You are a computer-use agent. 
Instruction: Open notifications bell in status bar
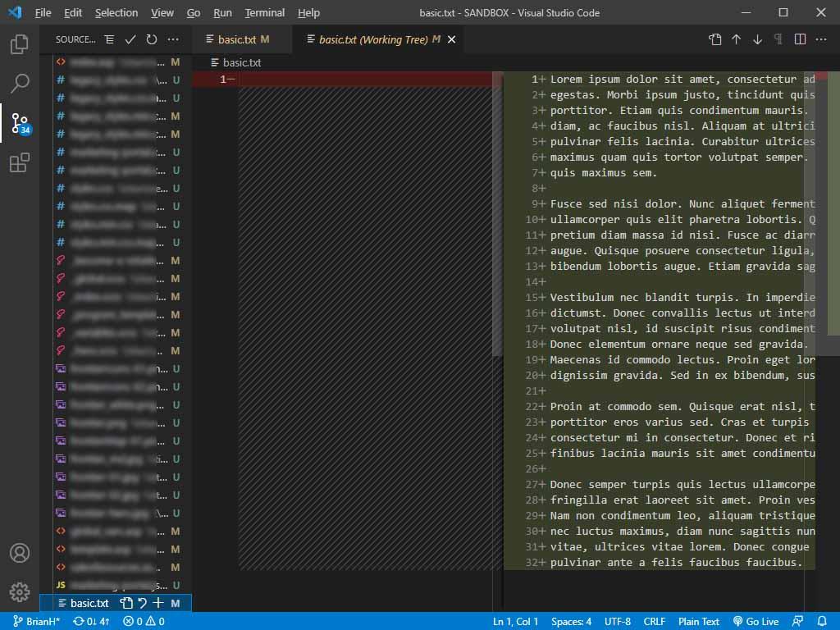point(821,622)
